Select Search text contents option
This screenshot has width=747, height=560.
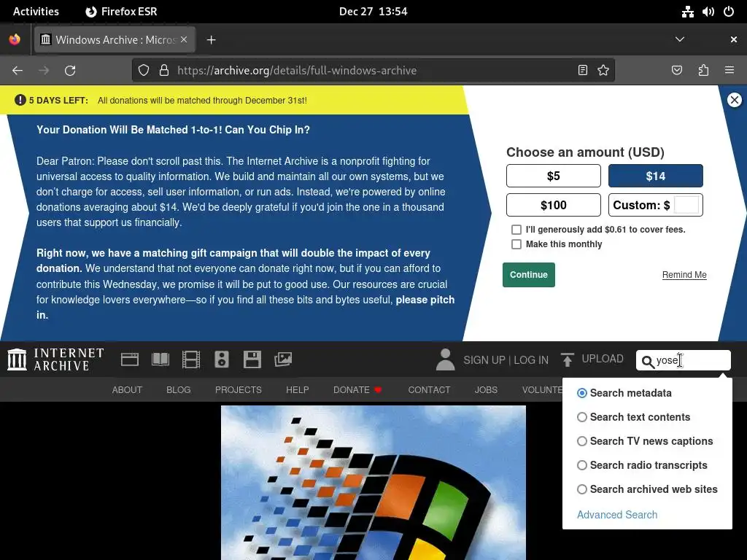pos(581,417)
